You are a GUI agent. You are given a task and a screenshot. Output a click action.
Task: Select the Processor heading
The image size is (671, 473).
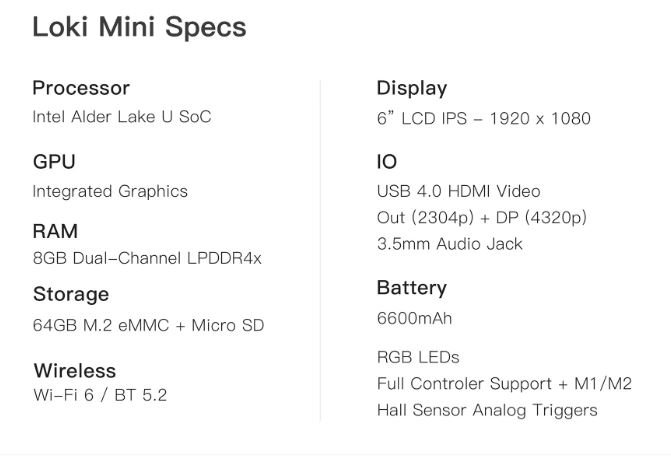pyautogui.click(x=81, y=88)
